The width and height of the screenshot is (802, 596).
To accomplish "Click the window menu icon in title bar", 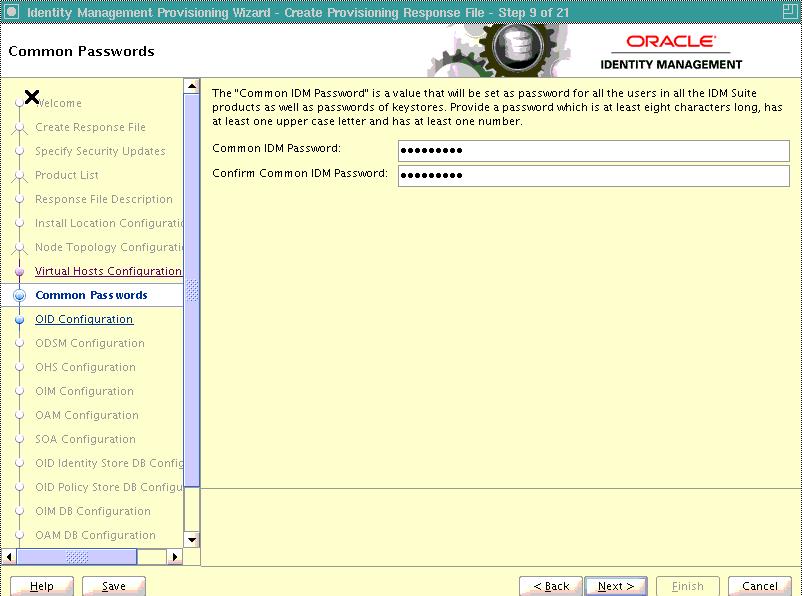I will tap(11, 11).
